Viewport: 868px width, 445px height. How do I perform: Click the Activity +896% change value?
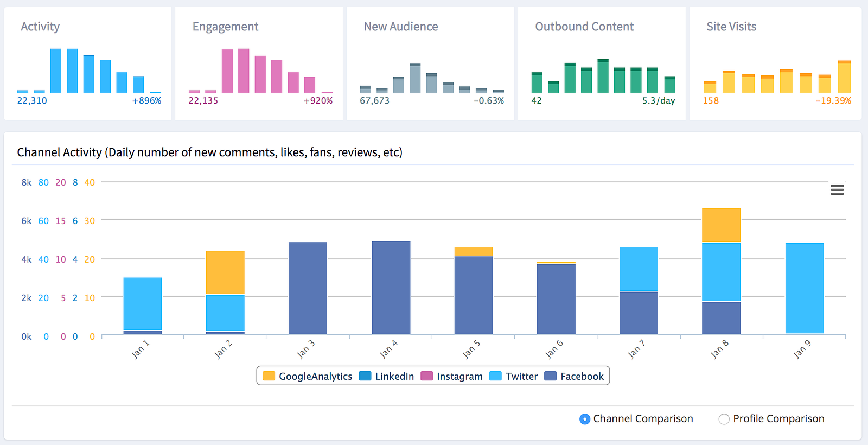coord(146,100)
